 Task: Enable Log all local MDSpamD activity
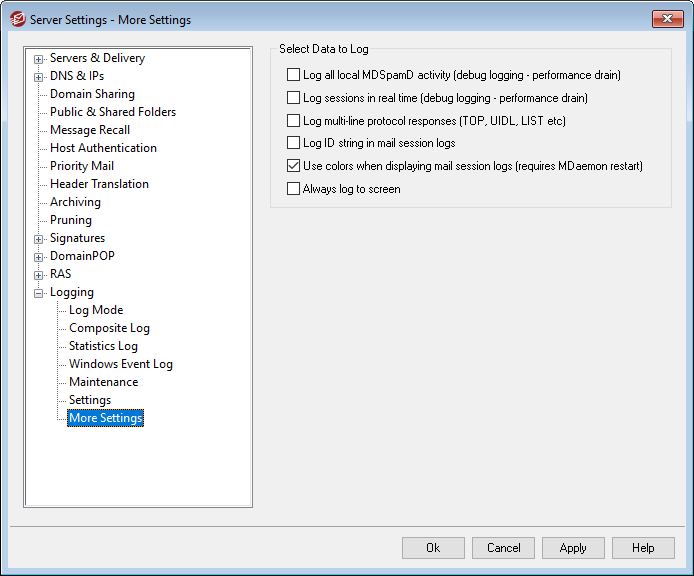point(293,75)
